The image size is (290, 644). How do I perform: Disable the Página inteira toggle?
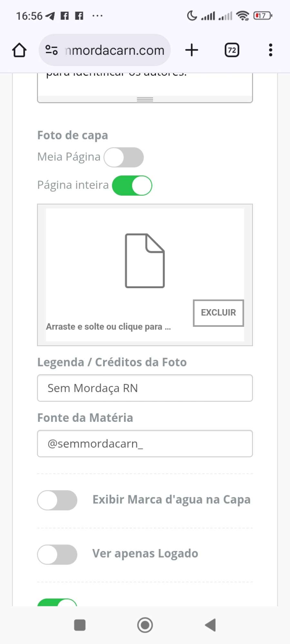click(132, 185)
